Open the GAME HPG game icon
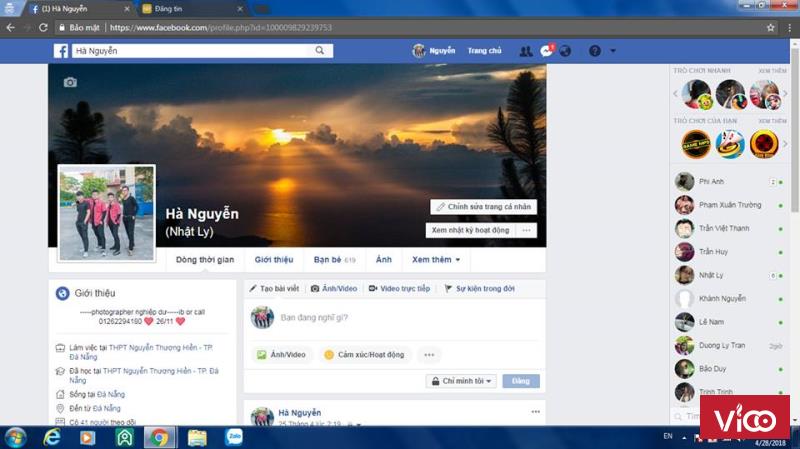Image resolution: width=800 pixels, height=449 pixels. coord(696,144)
